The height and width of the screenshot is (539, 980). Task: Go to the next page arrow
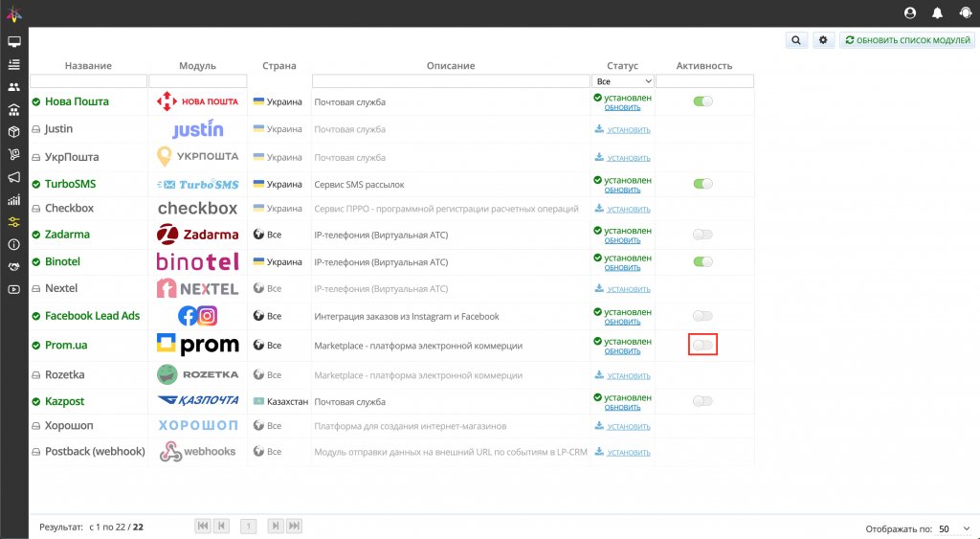click(x=275, y=526)
